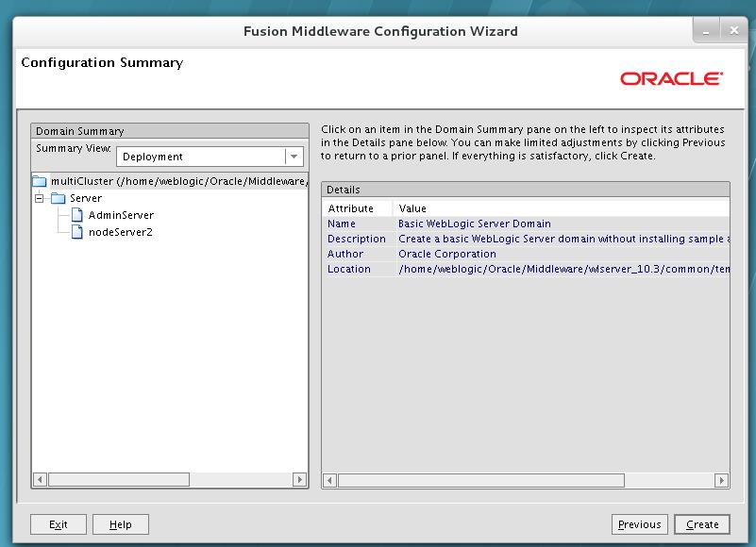Viewport: 756px width, 547px height.
Task: Click the 'Create a basic WebLogic Server' description value
Action: click(x=563, y=239)
